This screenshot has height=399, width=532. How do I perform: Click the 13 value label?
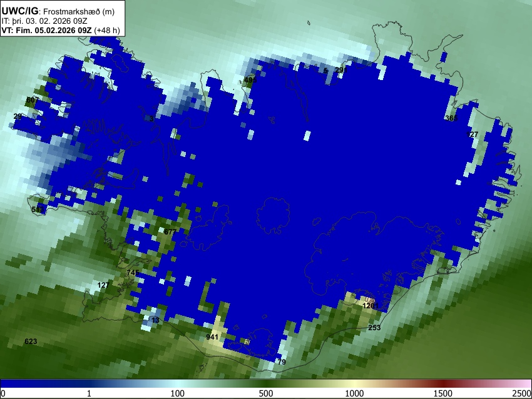click(x=155, y=320)
